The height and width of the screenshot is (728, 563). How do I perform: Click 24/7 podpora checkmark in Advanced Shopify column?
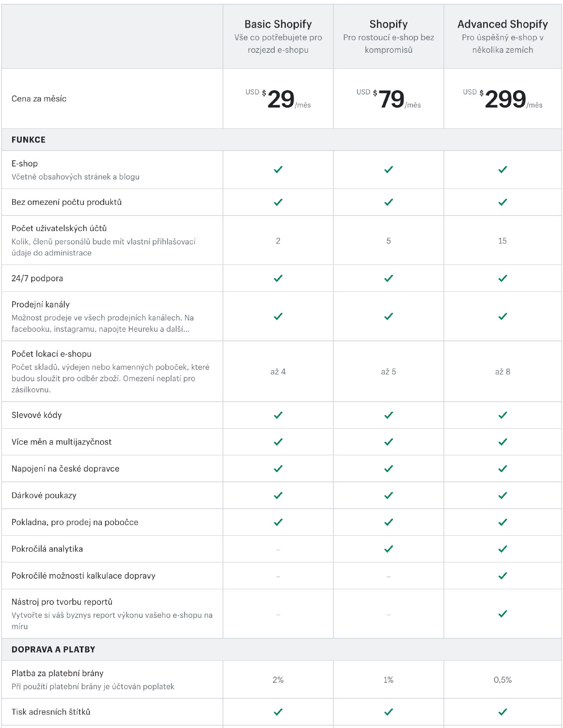click(502, 278)
